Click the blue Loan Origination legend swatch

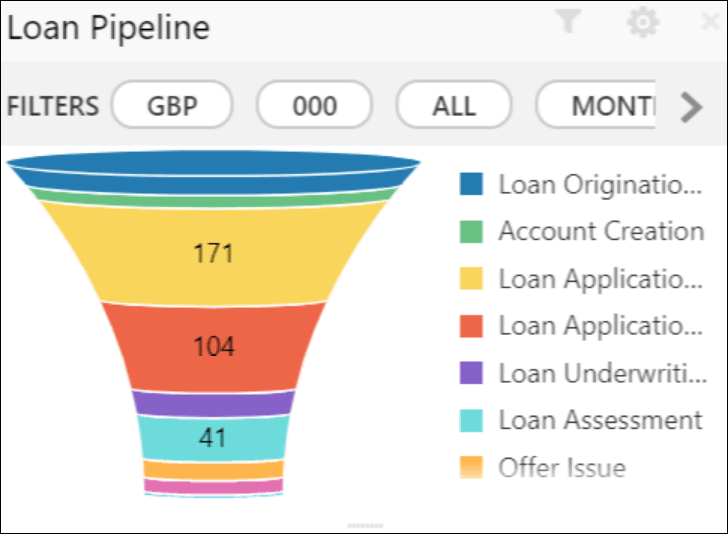click(x=472, y=184)
